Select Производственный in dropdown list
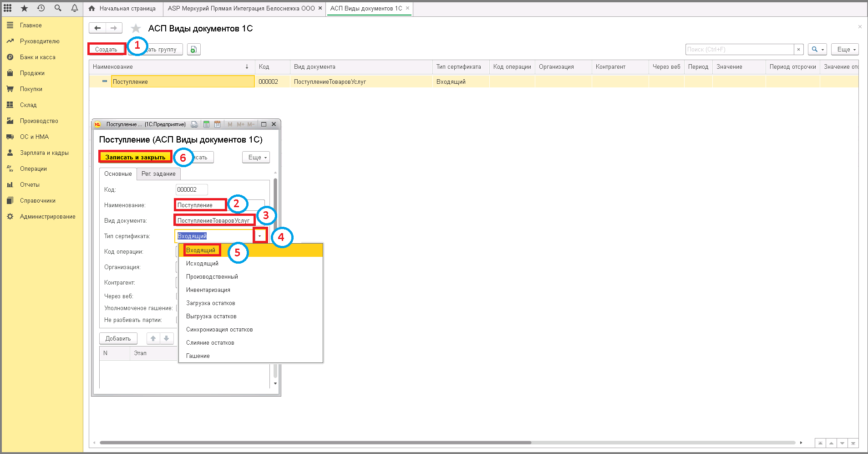Screen dimensions: 868x454 (x=251, y=277)
